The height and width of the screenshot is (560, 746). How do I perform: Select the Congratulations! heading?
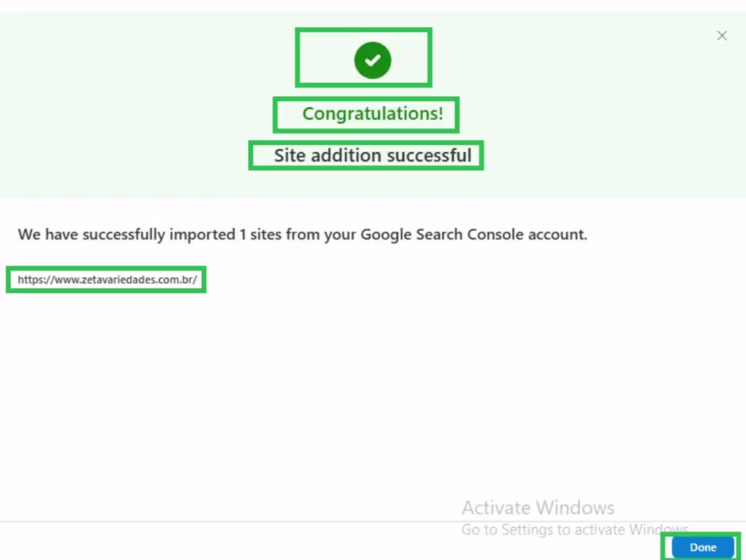tap(372, 114)
